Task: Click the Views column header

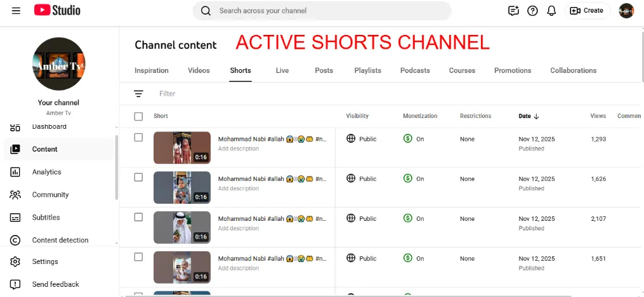Action: pyautogui.click(x=598, y=116)
